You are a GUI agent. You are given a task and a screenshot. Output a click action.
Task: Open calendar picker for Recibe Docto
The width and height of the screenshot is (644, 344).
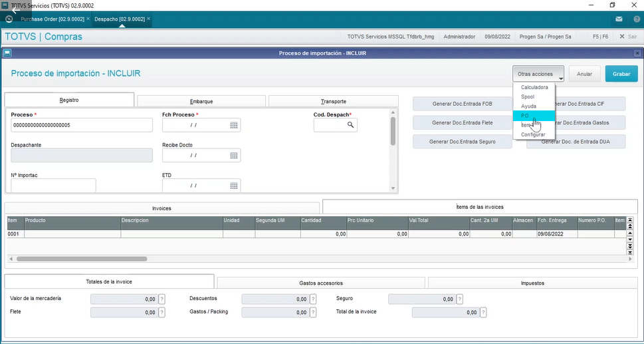click(234, 155)
